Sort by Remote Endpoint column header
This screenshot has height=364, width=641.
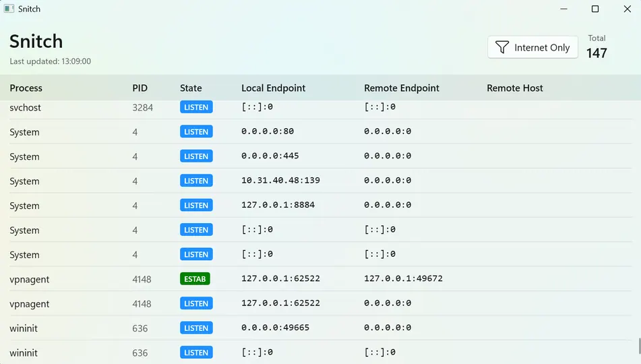tap(402, 88)
